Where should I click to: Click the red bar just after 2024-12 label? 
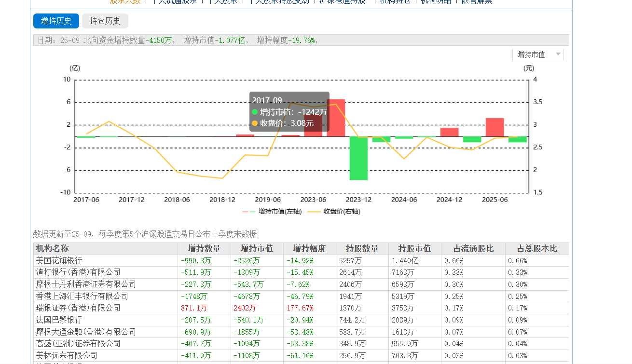click(x=449, y=132)
